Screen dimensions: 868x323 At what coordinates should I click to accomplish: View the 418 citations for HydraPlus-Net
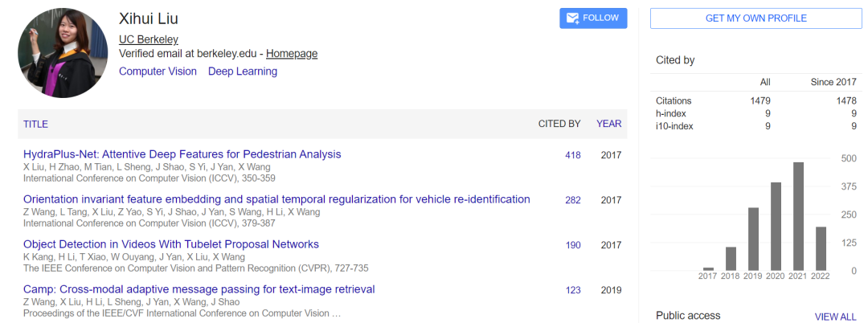point(572,155)
